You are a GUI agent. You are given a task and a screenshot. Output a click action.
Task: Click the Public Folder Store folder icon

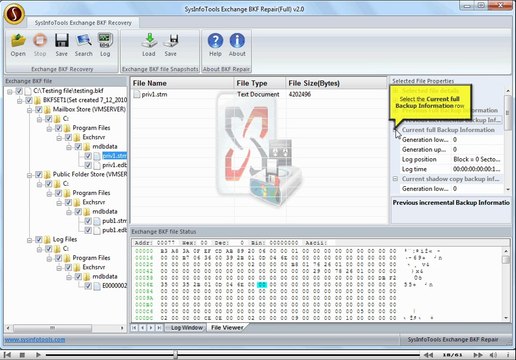[x=48, y=174]
